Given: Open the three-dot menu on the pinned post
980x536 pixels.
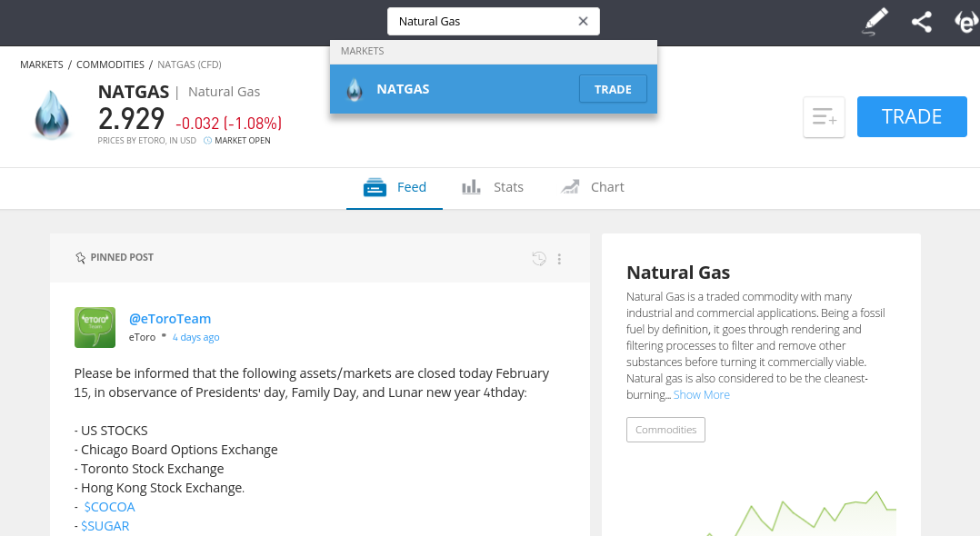Looking at the screenshot, I should [x=559, y=259].
